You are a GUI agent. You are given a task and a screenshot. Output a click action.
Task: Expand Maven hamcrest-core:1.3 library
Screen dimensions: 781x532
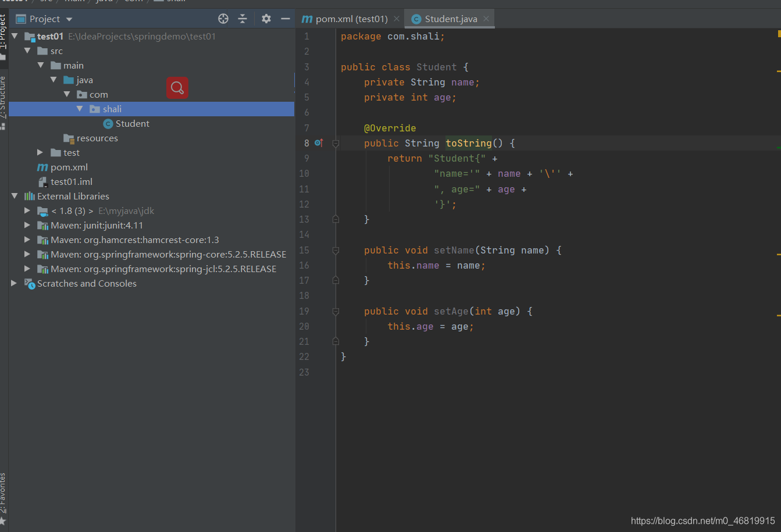[27, 240]
